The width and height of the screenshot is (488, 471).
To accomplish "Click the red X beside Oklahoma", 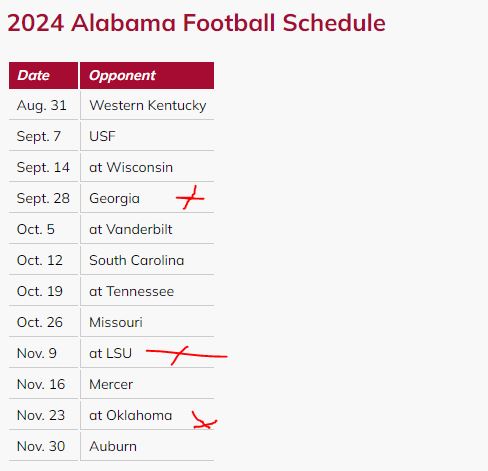I will (x=204, y=420).
